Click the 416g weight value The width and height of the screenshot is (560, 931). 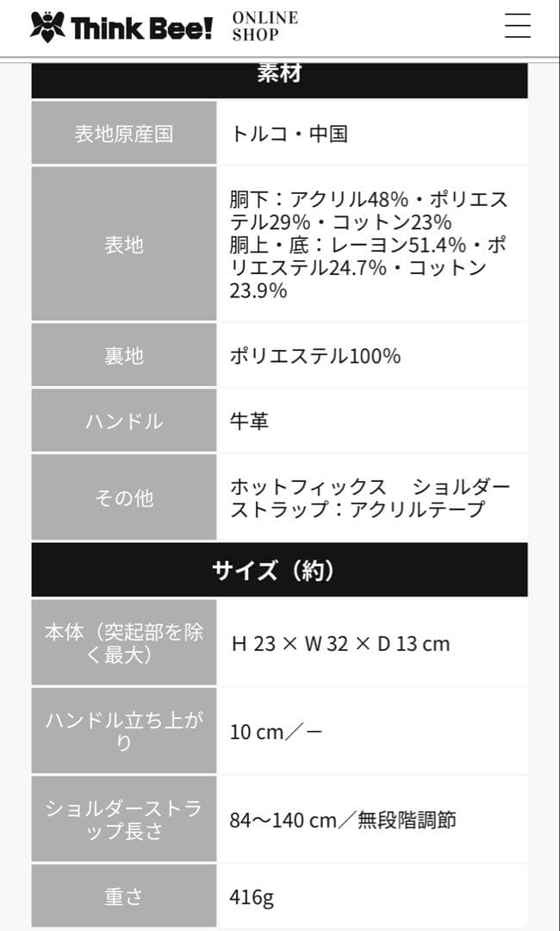pos(252,897)
